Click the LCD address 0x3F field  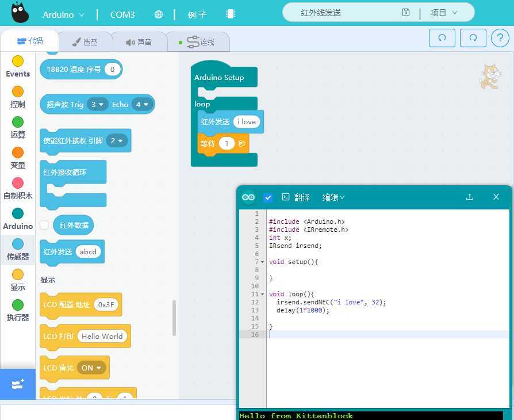[106, 304]
